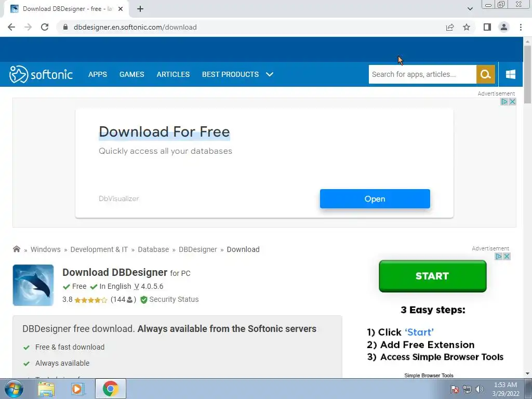The height and width of the screenshot is (399, 532).
Task: Open the Chrome three-dot menu
Action: coord(521,27)
